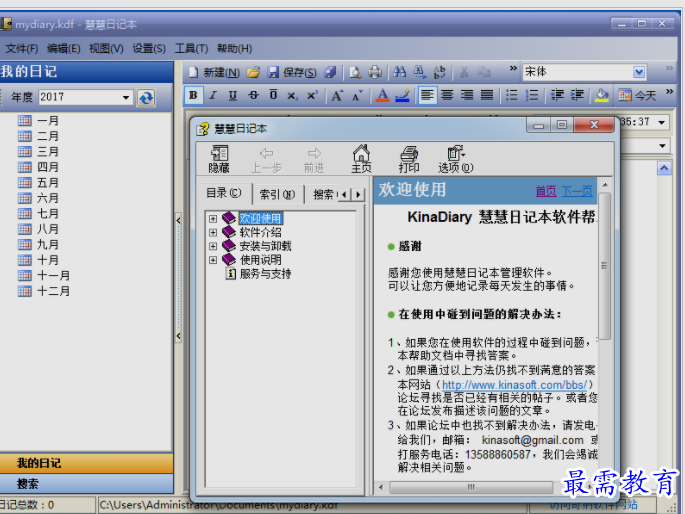
Task: Expand 使用说明 tree node
Action: point(213,260)
